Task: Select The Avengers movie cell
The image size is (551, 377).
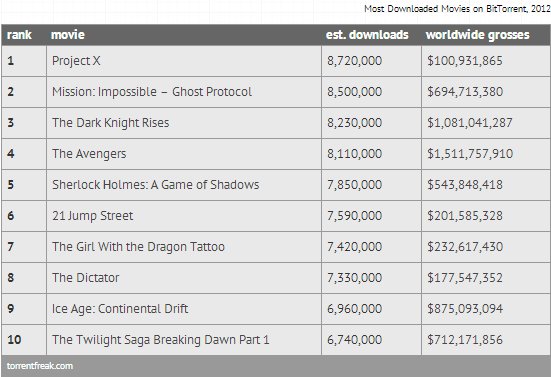Action: 184,154
